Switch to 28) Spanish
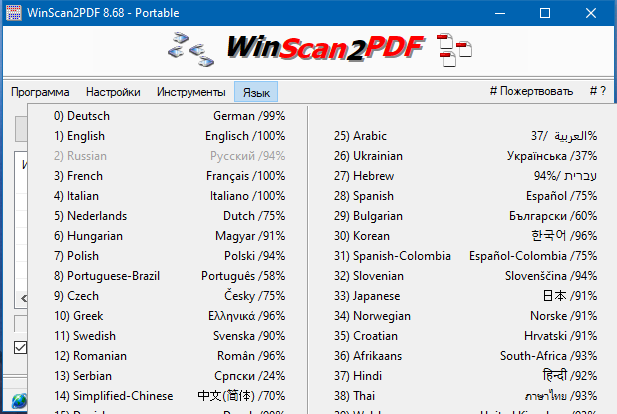Screen dimensions: 617x414 pos(463,196)
